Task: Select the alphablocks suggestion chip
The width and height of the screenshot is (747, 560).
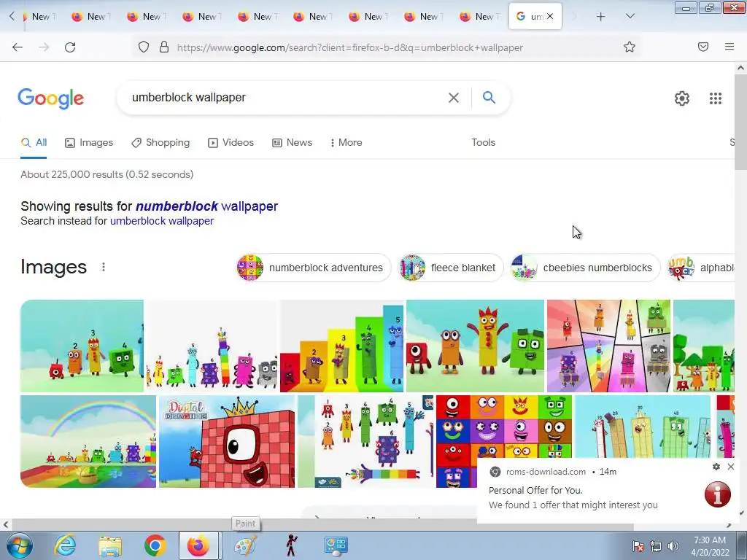Action: point(701,268)
